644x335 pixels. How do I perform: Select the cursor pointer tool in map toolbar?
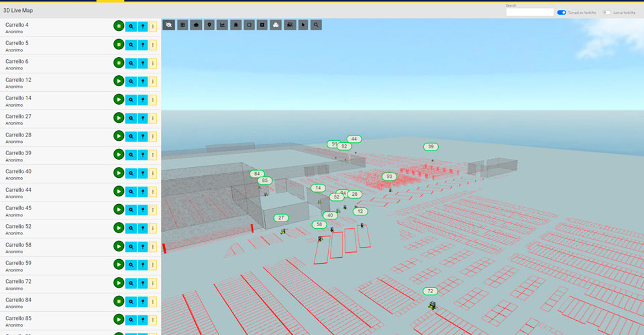303,25
